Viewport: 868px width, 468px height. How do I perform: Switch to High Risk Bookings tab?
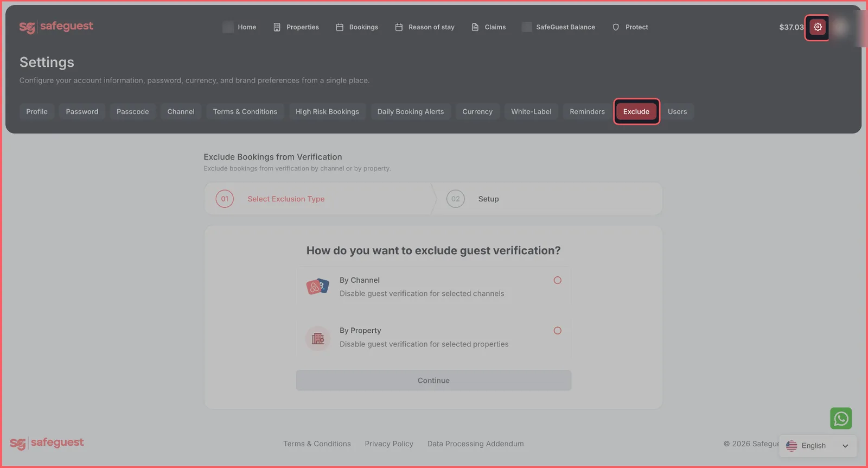327,111
